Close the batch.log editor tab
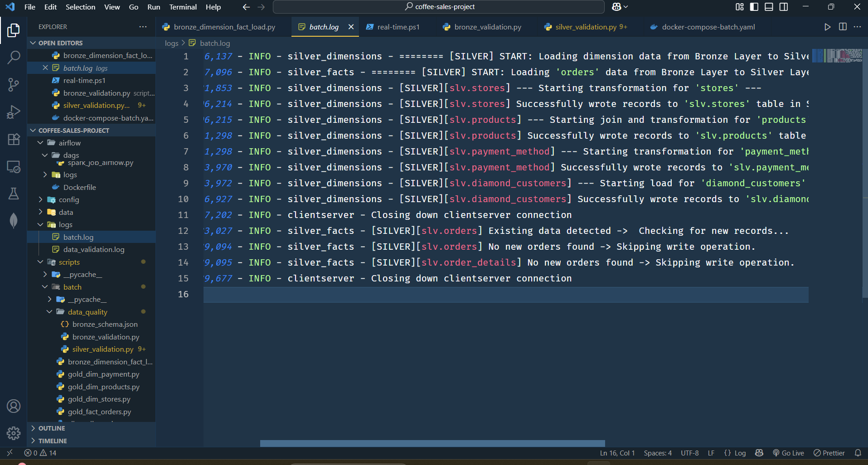 (351, 27)
